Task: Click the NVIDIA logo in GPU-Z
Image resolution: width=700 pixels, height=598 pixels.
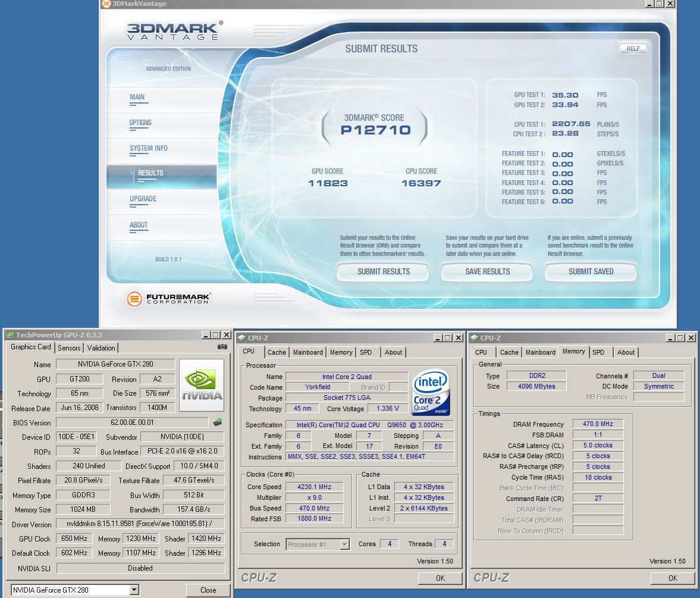Action: [x=202, y=386]
